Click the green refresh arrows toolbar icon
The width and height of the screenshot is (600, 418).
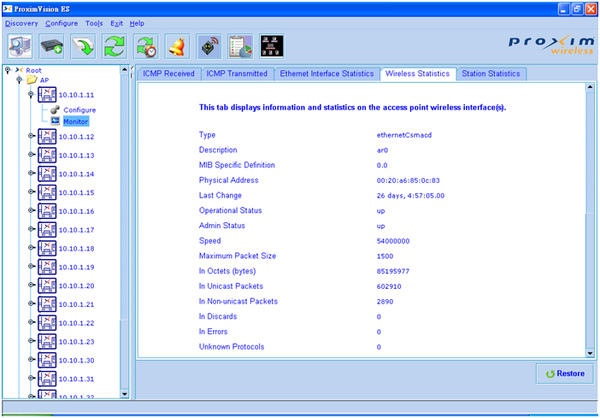(x=114, y=46)
